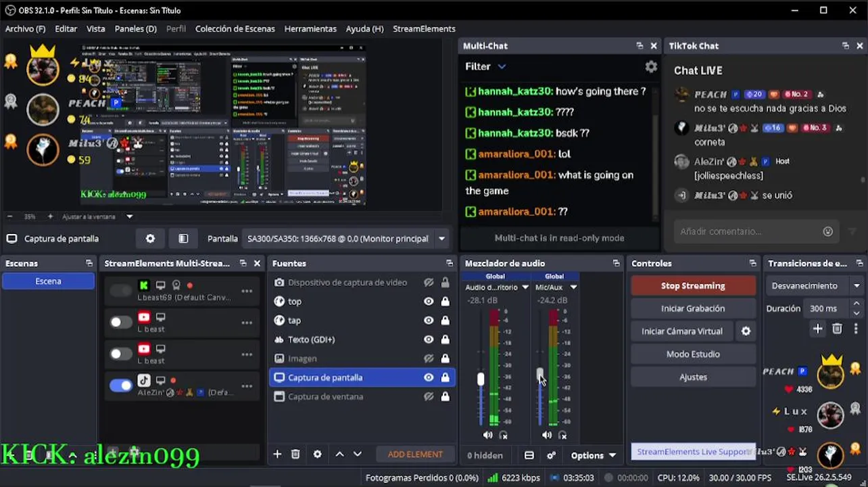The height and width of the screenshot is (487, 868).
Task: Toggle monitoring headphone icon for Mic/Aux
Action: (x=562, y=435)
